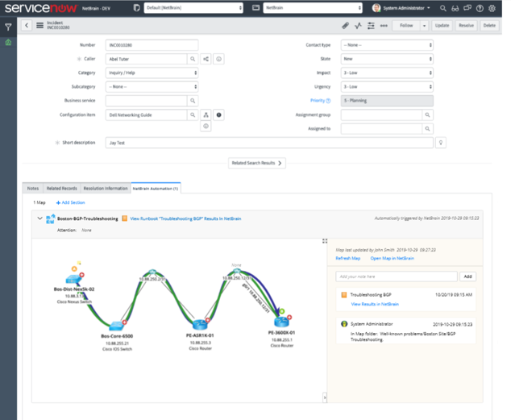
Task: Click the suggestion lightbulb by Short description
Action: coord(441,143)
